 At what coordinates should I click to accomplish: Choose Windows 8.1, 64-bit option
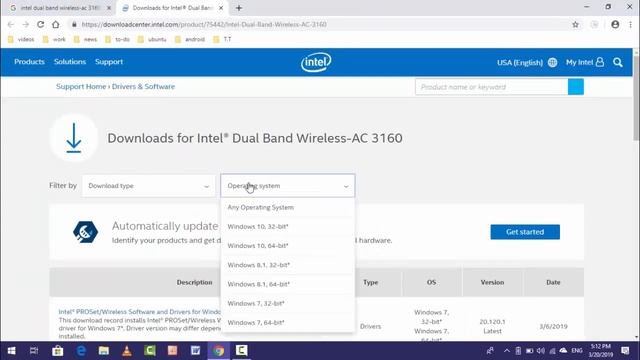pos(288,284)
